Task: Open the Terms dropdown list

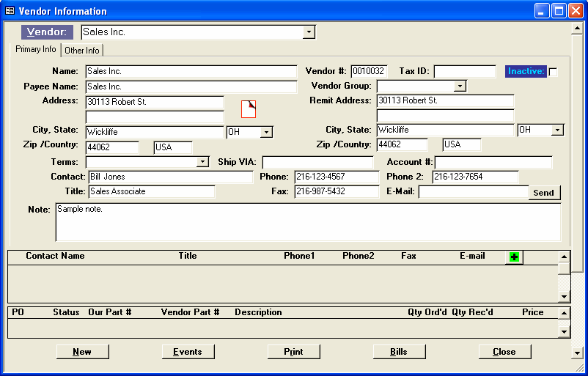Action: (202, 162)
